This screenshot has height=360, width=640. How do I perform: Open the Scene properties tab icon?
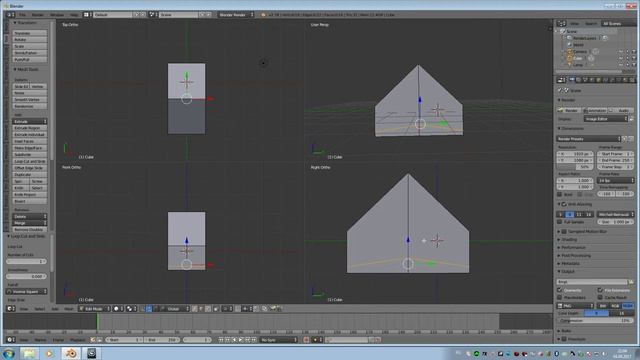tap(585, 80)
